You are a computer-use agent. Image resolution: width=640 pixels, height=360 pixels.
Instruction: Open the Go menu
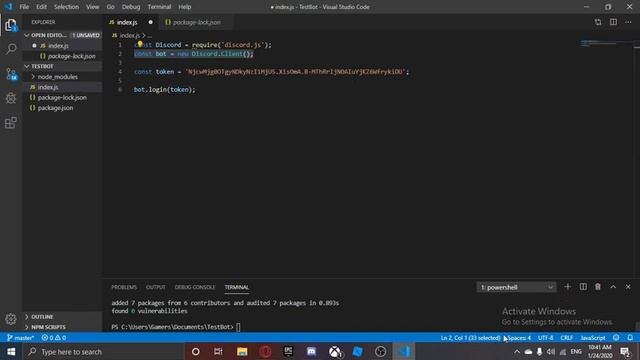(110, 7)
